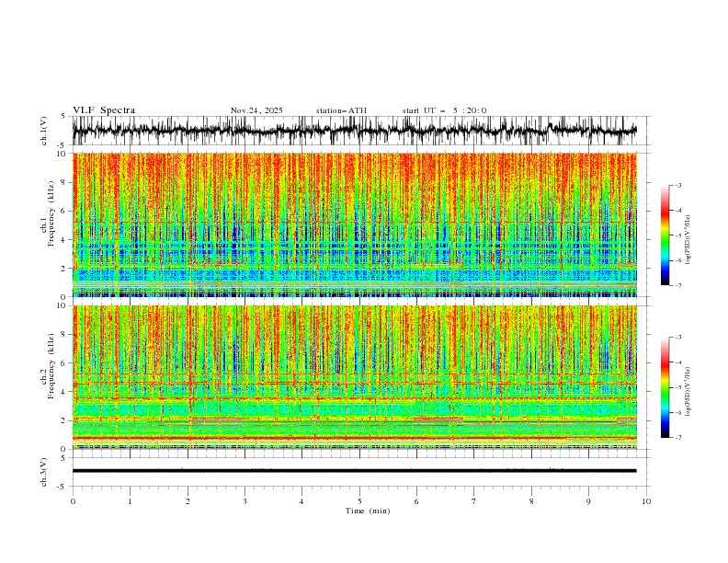This screenshot has width=728, height=563.
Task: Click the "-3" value on the ch.2 colorbar
Action: 678,338
